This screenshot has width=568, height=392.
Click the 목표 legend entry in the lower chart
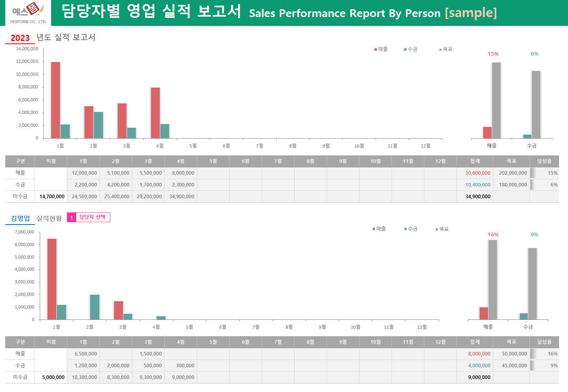click(x=442, y=229)
